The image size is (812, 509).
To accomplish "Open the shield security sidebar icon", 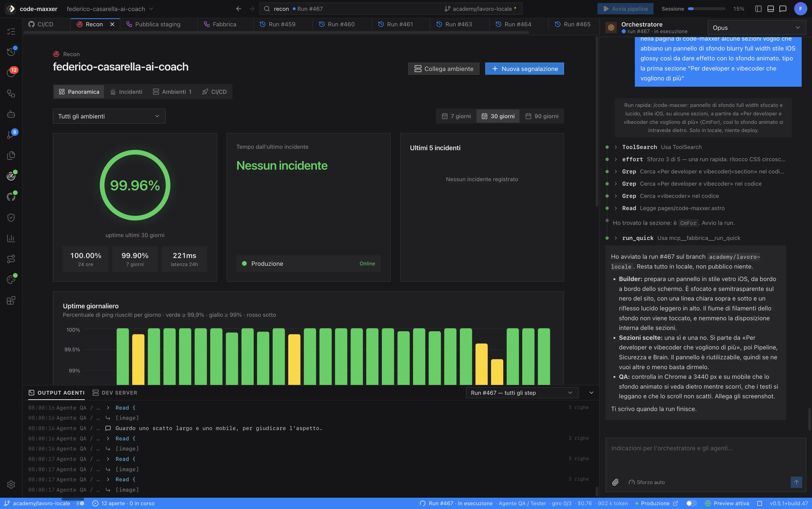I will tap(11, 217).
